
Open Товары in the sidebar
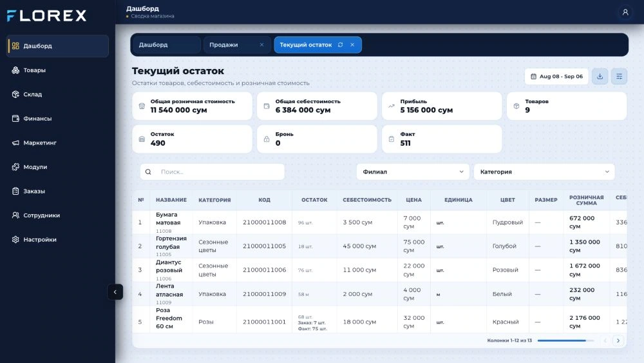57,70
